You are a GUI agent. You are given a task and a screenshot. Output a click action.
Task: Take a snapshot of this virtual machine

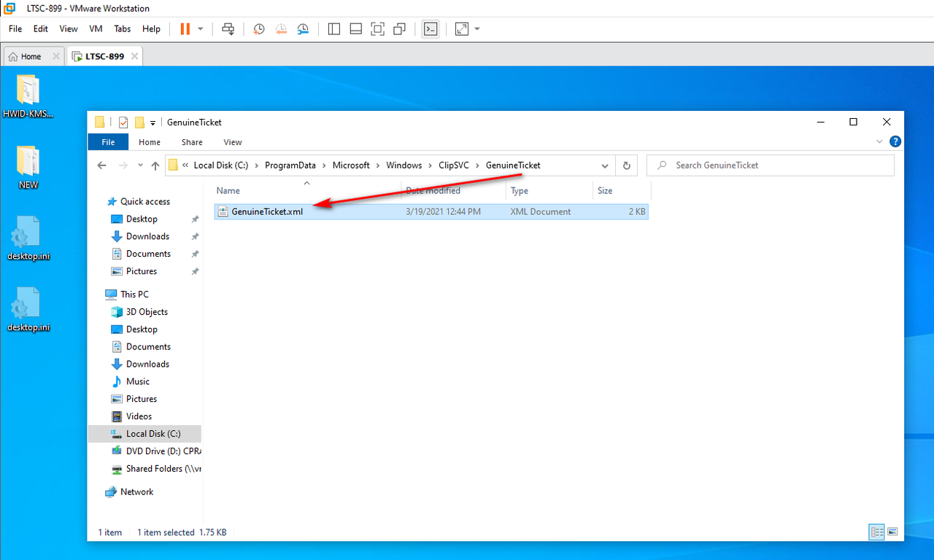(259, 29)
